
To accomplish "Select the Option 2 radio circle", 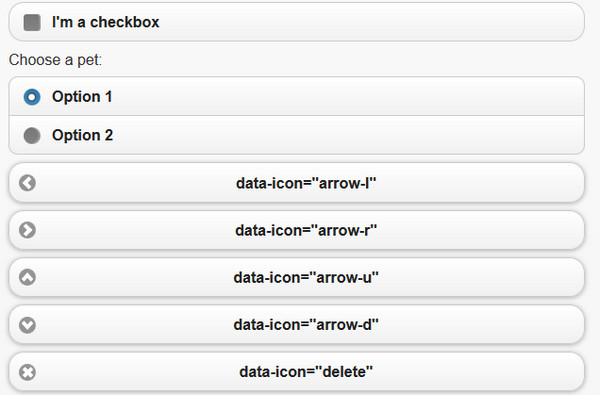I will click(x=32, y=135).
